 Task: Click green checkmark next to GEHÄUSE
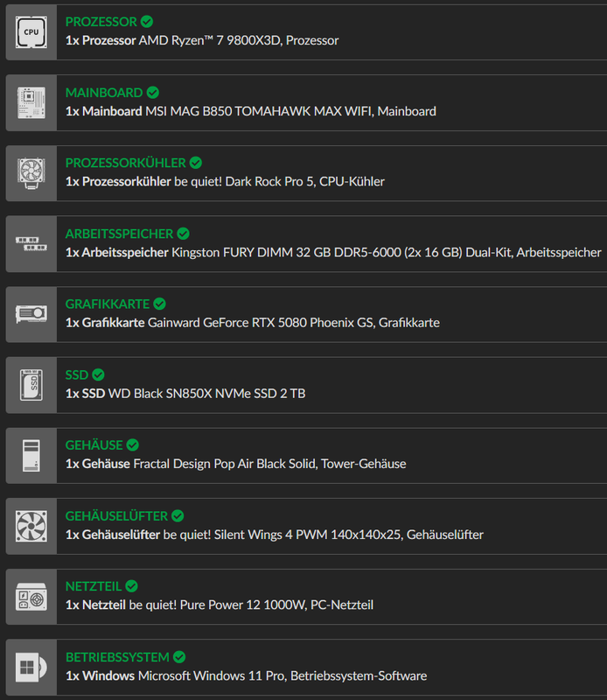[133, 445]
